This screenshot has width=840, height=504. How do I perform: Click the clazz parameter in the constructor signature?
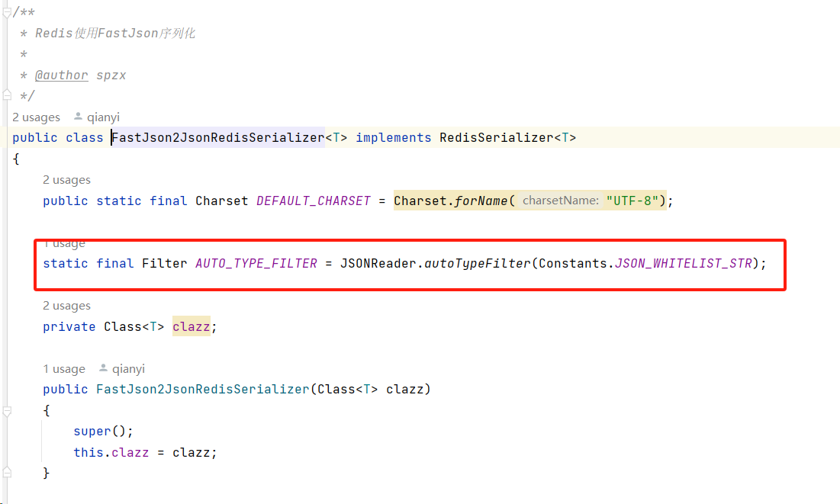[405, 390]
